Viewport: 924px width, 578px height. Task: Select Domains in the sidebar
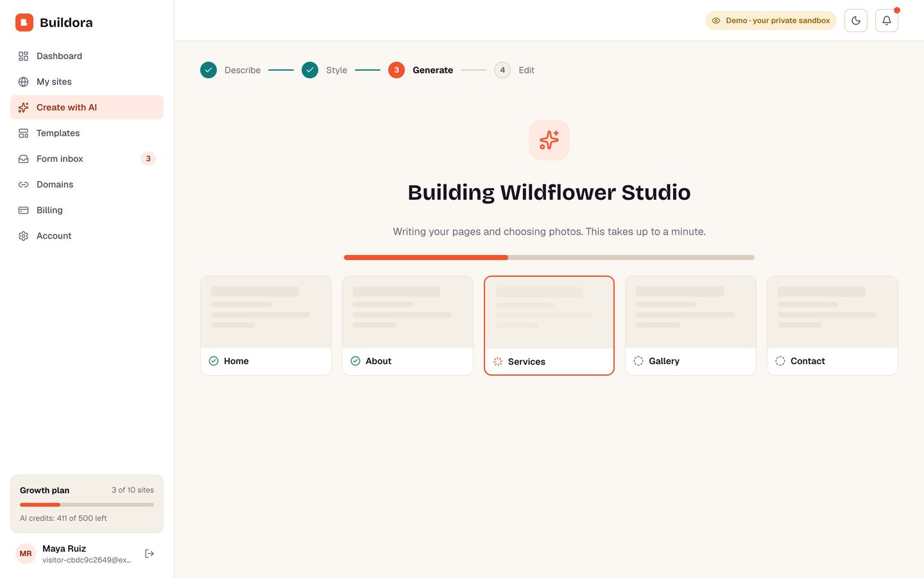tap(87, 184)
